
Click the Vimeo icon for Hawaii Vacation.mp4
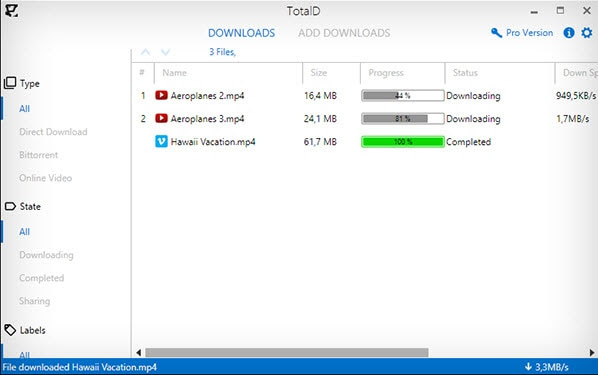point(161,142)
